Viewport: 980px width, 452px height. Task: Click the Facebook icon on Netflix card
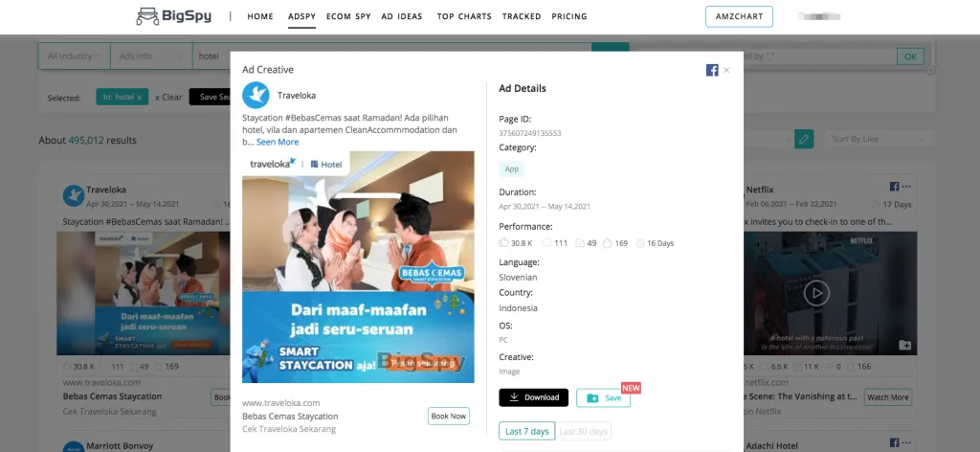(894, 186)
